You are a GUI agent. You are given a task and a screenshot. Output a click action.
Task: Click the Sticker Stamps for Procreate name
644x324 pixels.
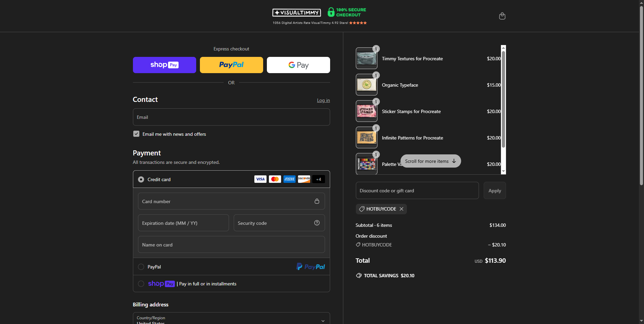(x=411, y=111)
